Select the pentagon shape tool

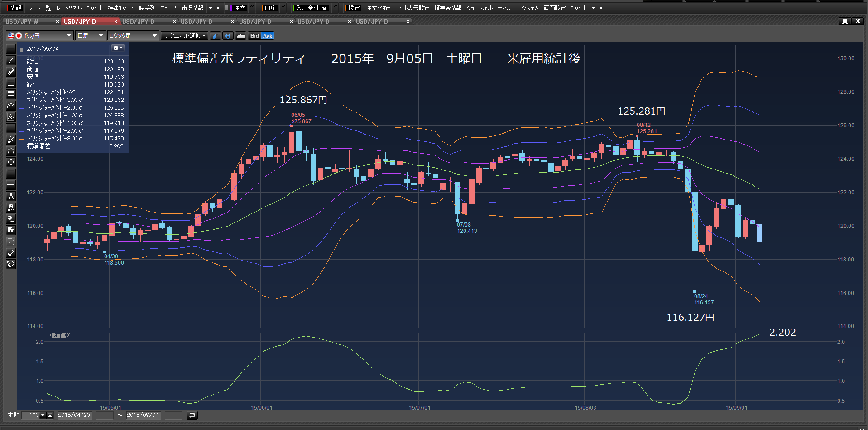click(x=11, y=151)
